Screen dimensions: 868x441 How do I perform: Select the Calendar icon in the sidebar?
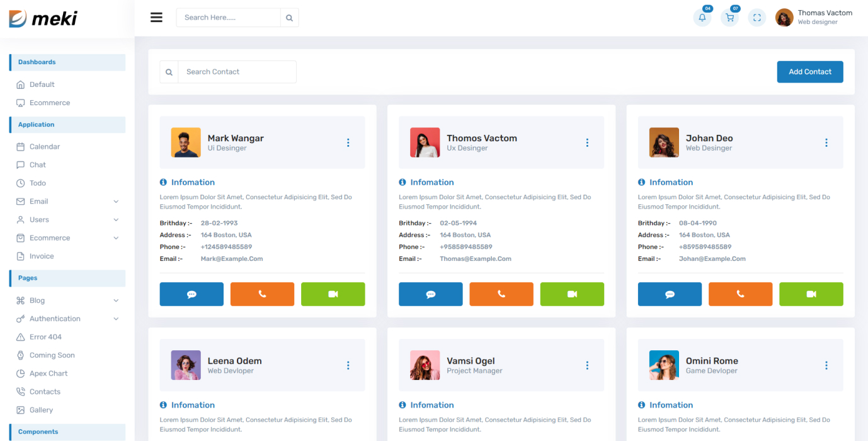[21, 146]
